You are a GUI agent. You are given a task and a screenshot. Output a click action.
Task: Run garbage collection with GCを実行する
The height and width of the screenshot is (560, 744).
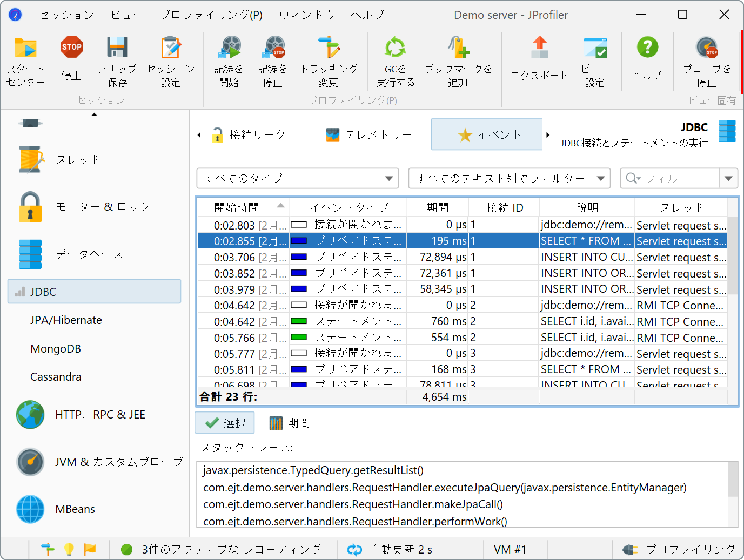click(x=395, y=48)
